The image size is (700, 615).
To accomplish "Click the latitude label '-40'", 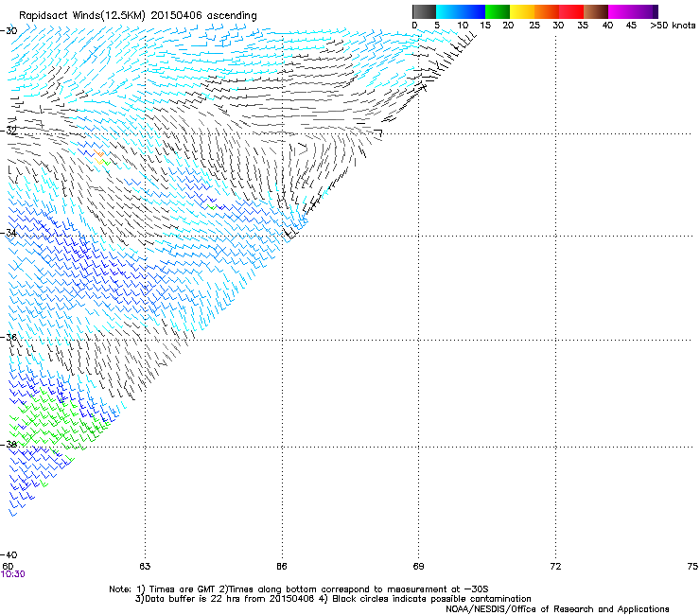I will click(x=9, y=554).
